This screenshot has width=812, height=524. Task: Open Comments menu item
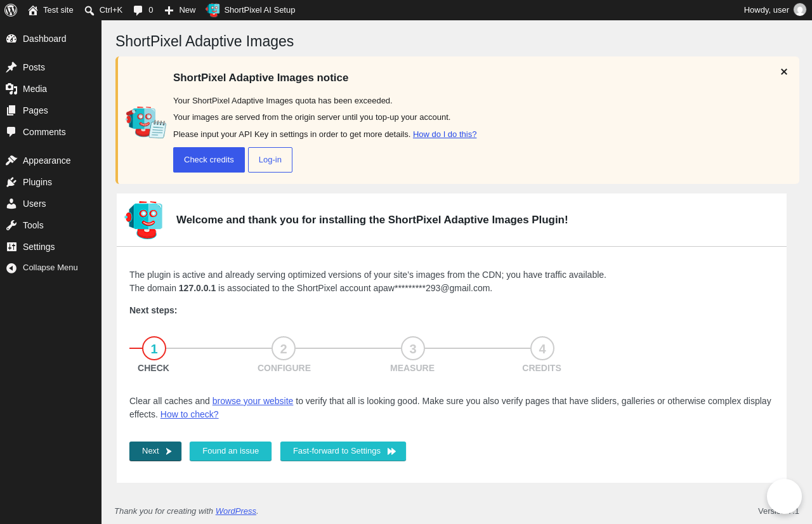coord(51,132)
